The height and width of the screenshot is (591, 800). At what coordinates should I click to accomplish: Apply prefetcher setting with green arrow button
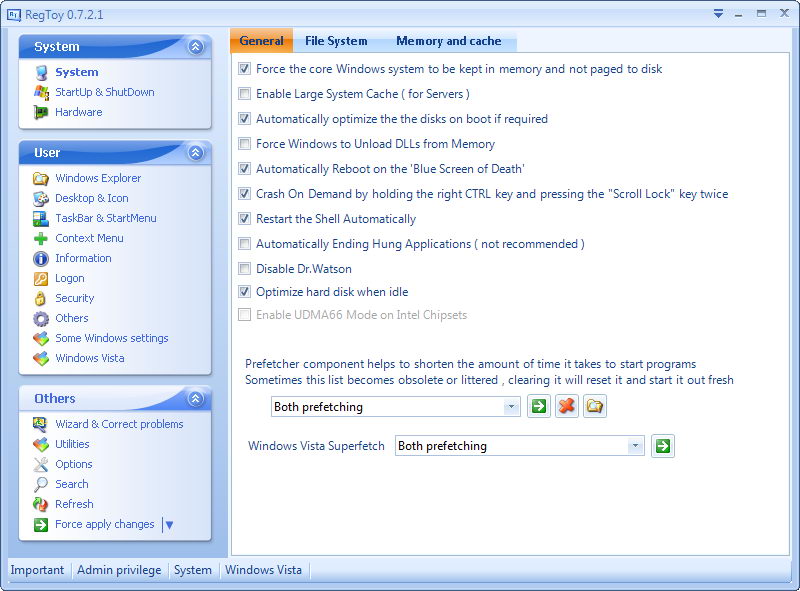pos(539,406)
